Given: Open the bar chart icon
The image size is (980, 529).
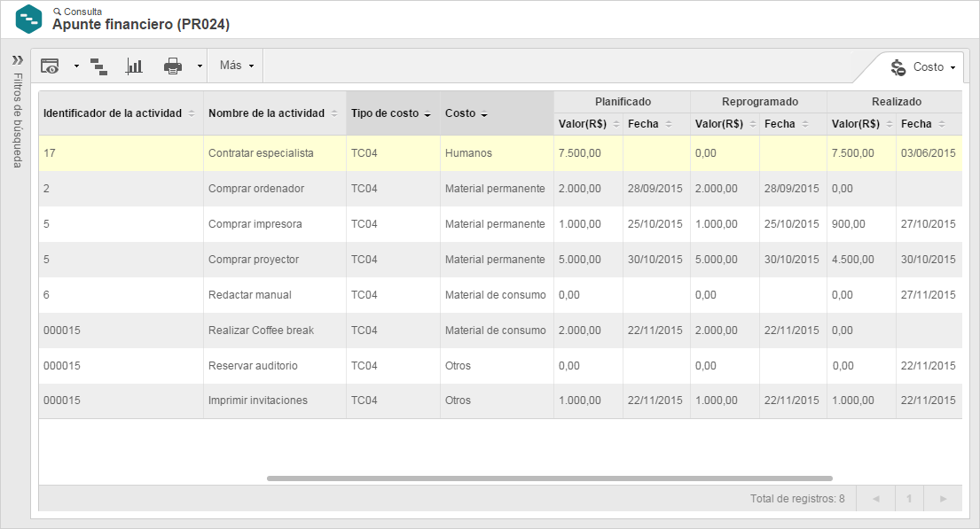Looking at the screenshot, I should click(x=135, y=66).
